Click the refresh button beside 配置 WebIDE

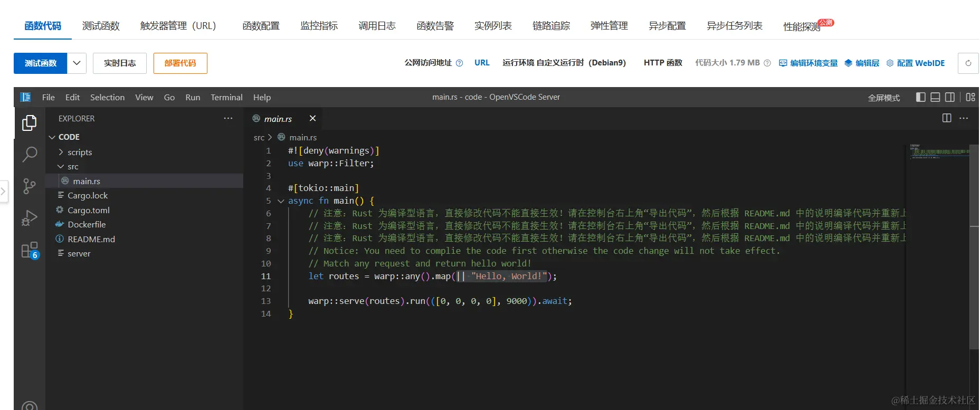coord(968,63)
